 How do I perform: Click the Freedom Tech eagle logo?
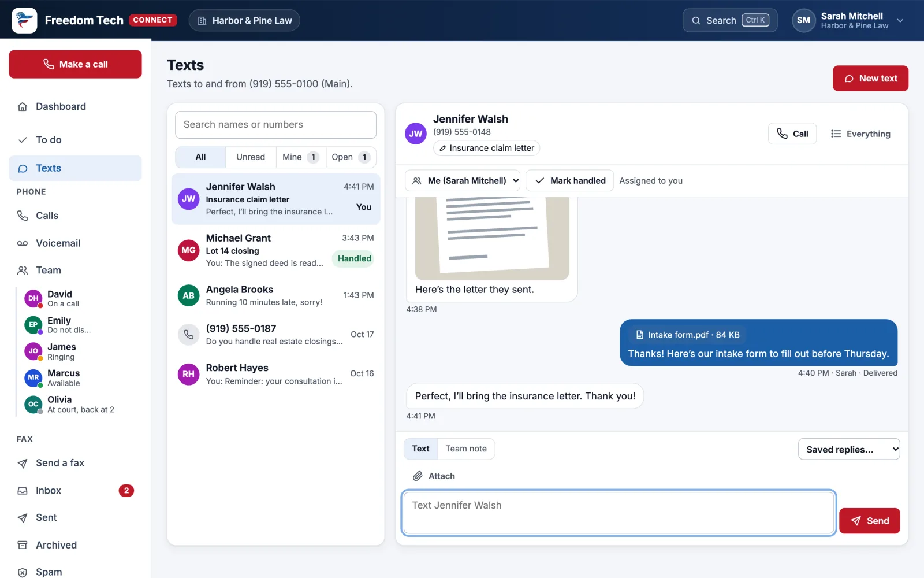tap(24, 20)
